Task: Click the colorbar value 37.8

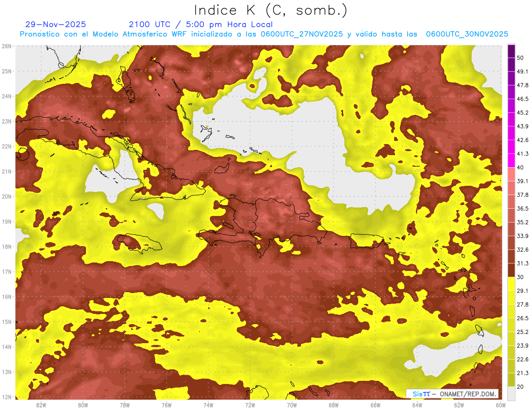Action: point(523,195)
